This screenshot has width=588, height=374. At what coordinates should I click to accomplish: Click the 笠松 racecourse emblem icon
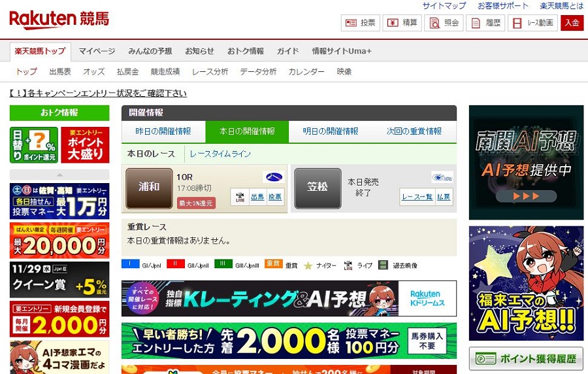coord(442,177)
